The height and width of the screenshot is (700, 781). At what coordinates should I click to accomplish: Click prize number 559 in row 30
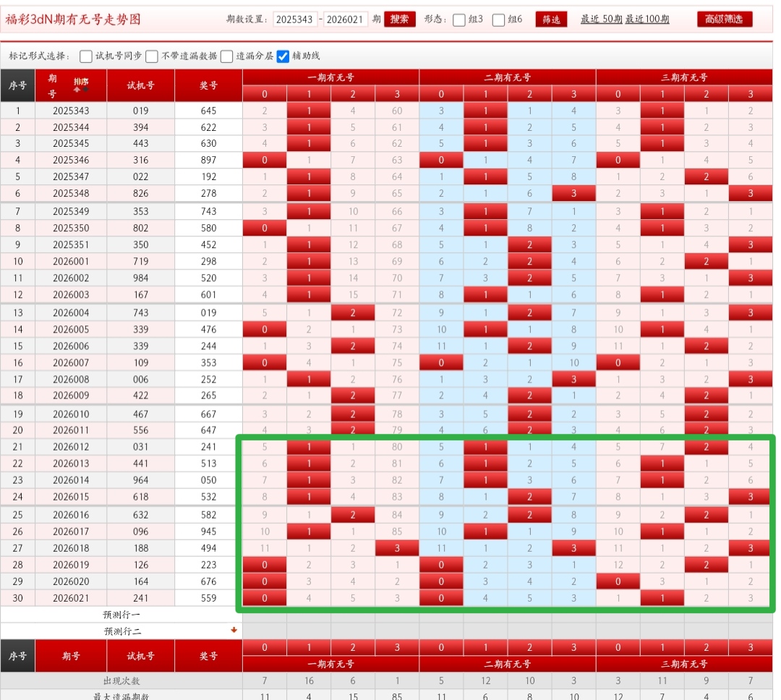[x=209, y=598]
